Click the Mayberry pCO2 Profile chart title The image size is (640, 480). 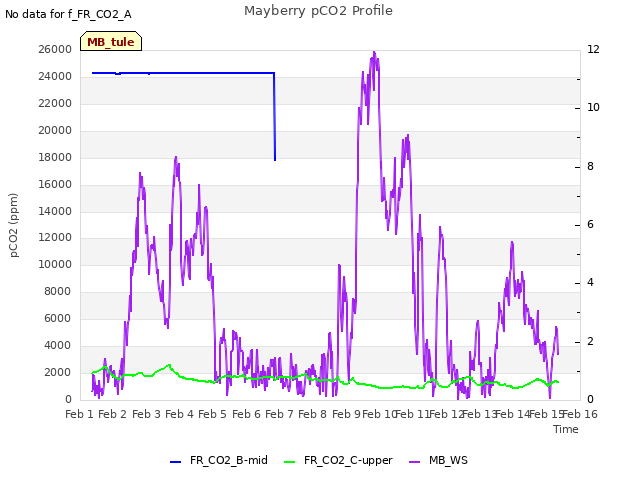tap(318, 11)
